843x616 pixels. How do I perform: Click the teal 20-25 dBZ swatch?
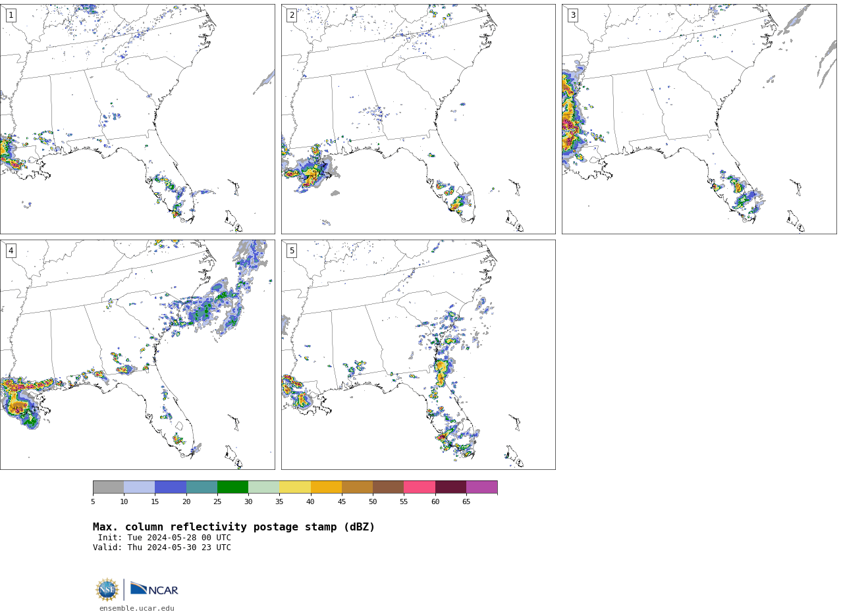click(202, 487)
